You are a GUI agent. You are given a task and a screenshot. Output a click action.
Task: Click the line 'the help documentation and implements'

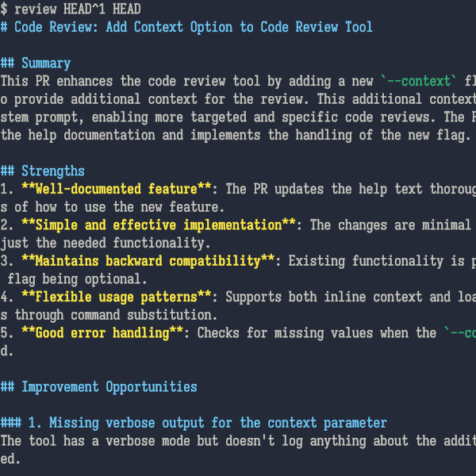[236, 135]
